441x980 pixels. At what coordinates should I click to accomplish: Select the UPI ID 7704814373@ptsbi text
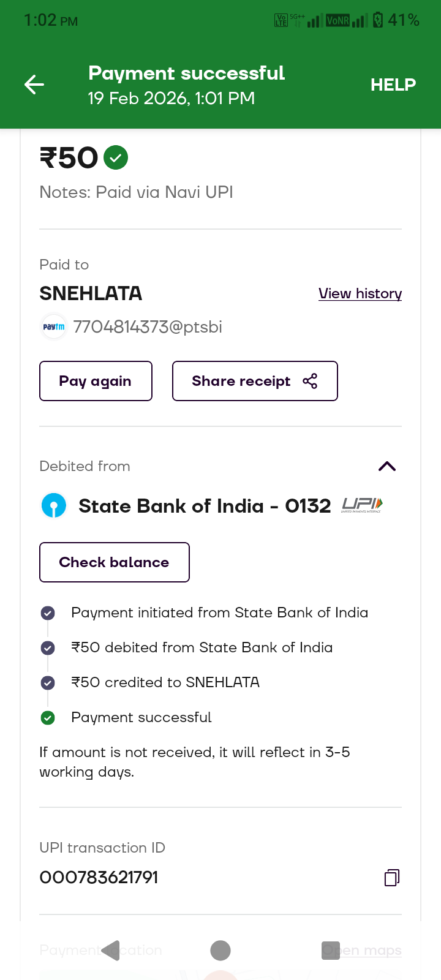pos(148,327)
